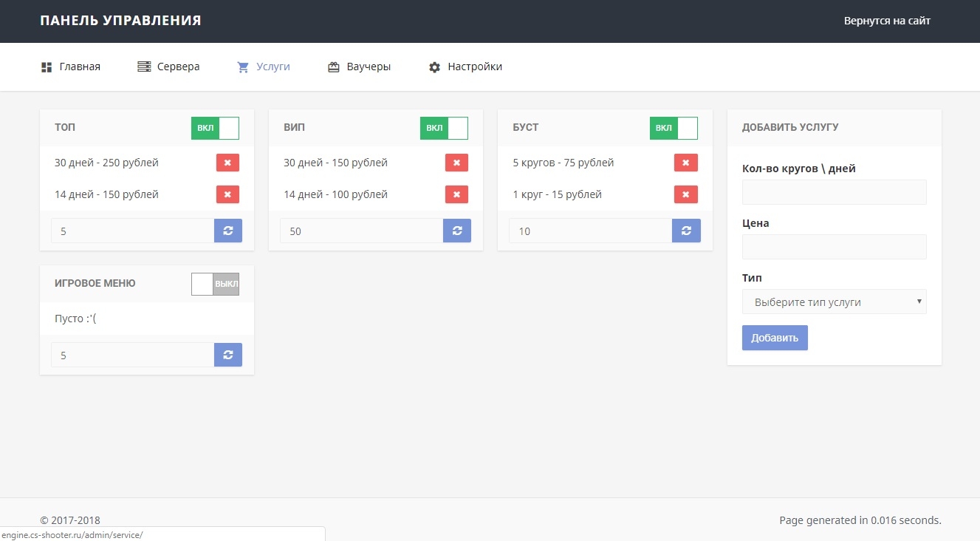Viewport: 980px width, 541px height.
Task: Go to the Ваучеры section
Action: point(359,67)
